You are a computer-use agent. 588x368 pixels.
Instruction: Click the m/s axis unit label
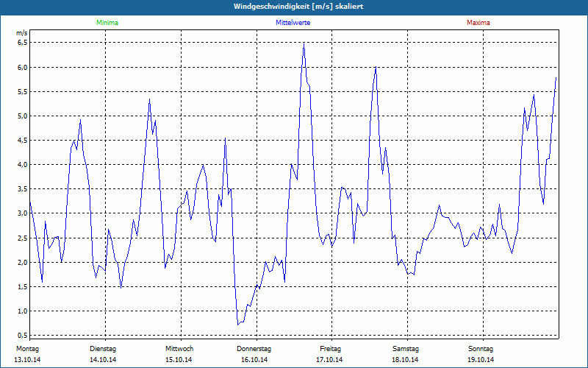point(22,33)
